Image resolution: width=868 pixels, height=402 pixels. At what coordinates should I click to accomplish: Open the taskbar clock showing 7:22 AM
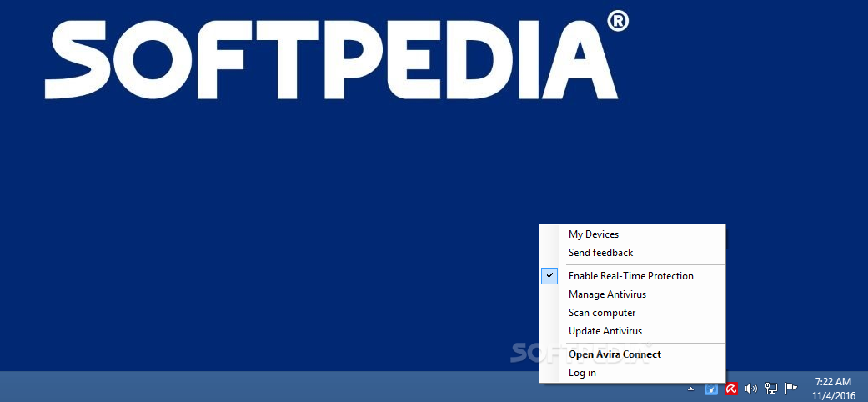(x=833, y=388)
